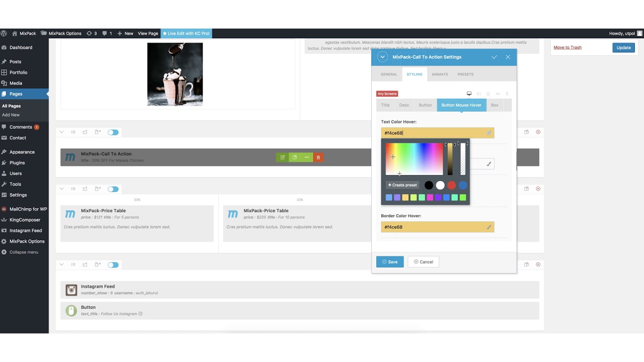Click the chocolate drink image thumbnail

[x=175, y=74]
